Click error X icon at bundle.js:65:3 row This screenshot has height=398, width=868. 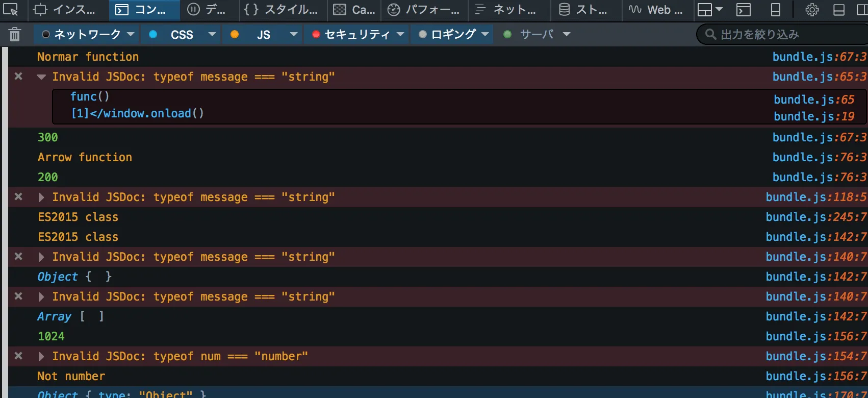pos(18,76)
